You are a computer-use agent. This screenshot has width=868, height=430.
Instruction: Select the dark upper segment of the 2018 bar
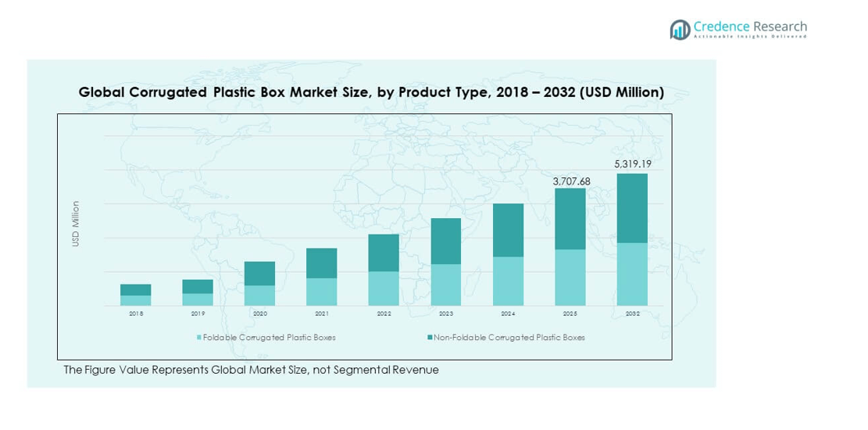(x=136, y=289)
